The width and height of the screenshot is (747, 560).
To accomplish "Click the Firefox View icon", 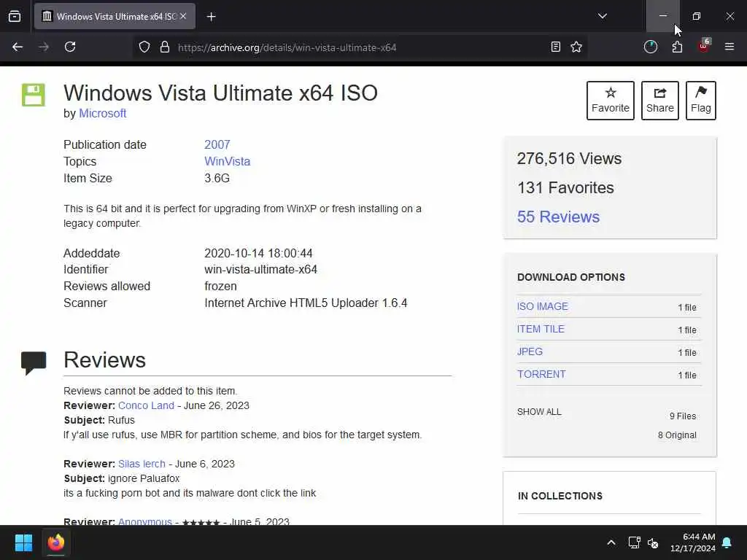I will tap(15, 16).
